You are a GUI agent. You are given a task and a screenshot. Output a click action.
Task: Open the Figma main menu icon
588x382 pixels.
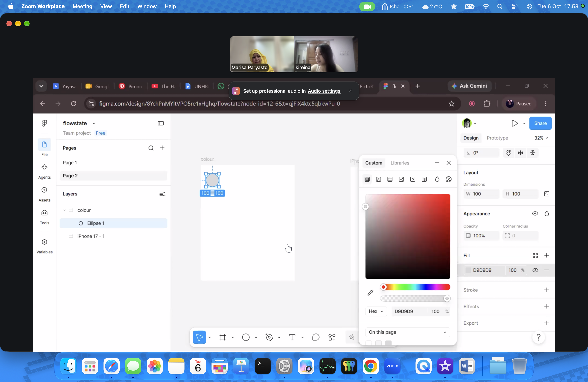44,123
